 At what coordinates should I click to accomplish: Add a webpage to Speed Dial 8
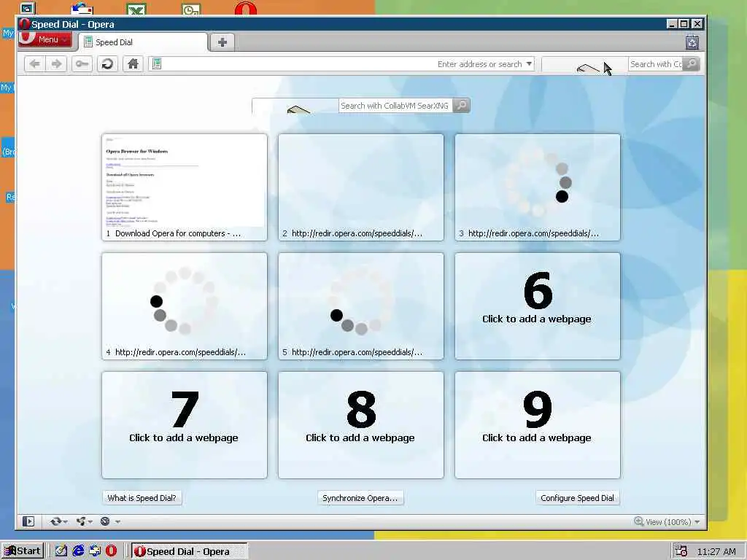[x=360, y=425]
